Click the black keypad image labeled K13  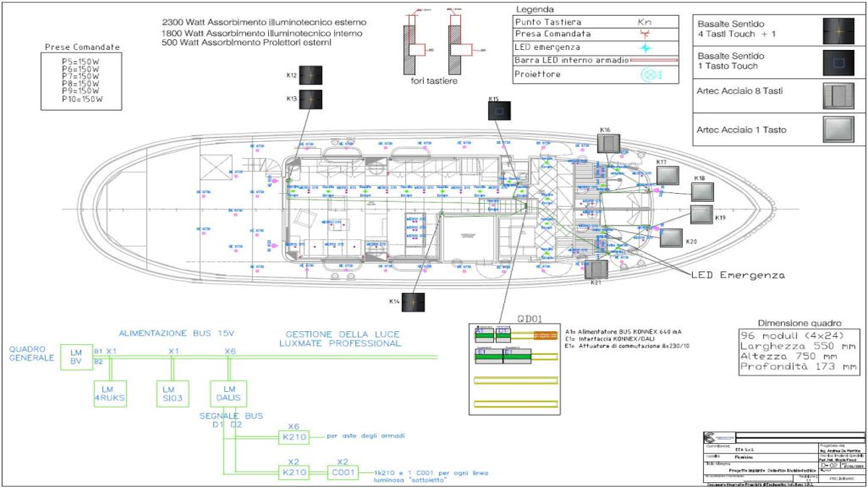point(310,100)
